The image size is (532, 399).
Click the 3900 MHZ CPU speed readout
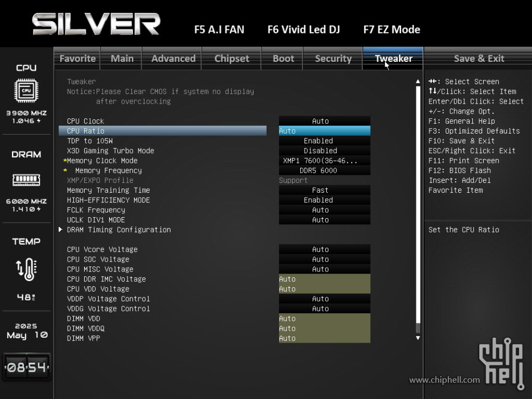pyautogui.click(x=27, y=113)
